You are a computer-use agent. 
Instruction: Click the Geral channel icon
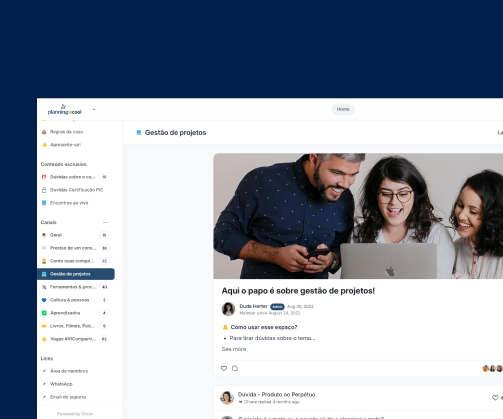[x=44, y=235]
